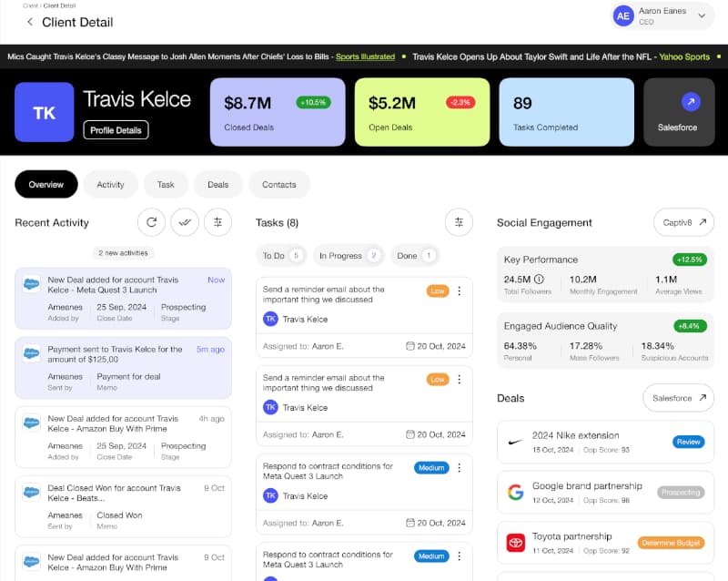Screen dimensions: 728x581
Task: Click the Low priority badge on first task
Action: coord(438,291)
